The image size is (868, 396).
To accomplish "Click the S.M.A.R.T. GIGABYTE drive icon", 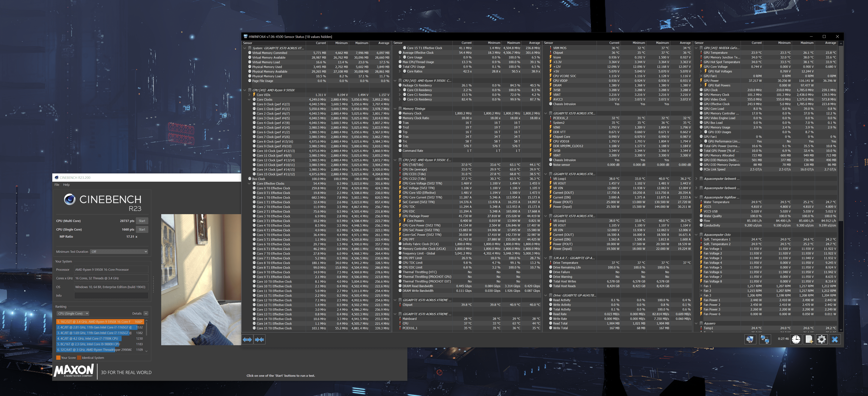I will click(x=551, y=258).
